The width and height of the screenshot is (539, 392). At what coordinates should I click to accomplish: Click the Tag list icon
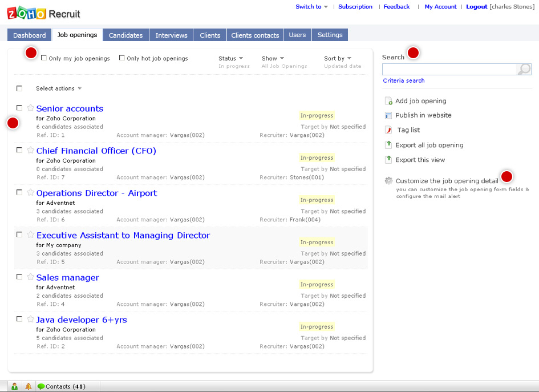coord(388,130)
